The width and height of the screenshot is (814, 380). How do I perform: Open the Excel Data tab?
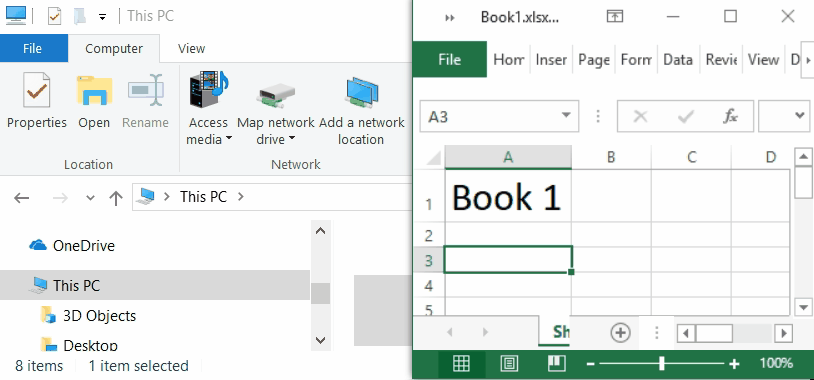coord(678,60)
